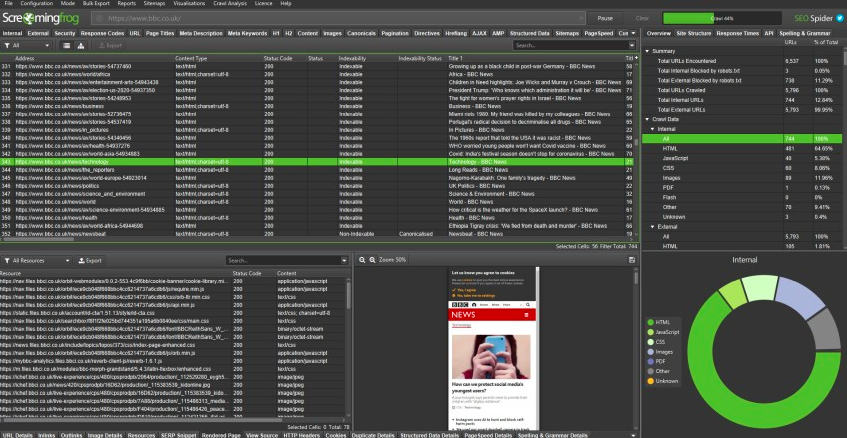Collapse the Internal tree node
This screenshot has width=847, height=438.
pyautogui.click(x=652, y=129)
